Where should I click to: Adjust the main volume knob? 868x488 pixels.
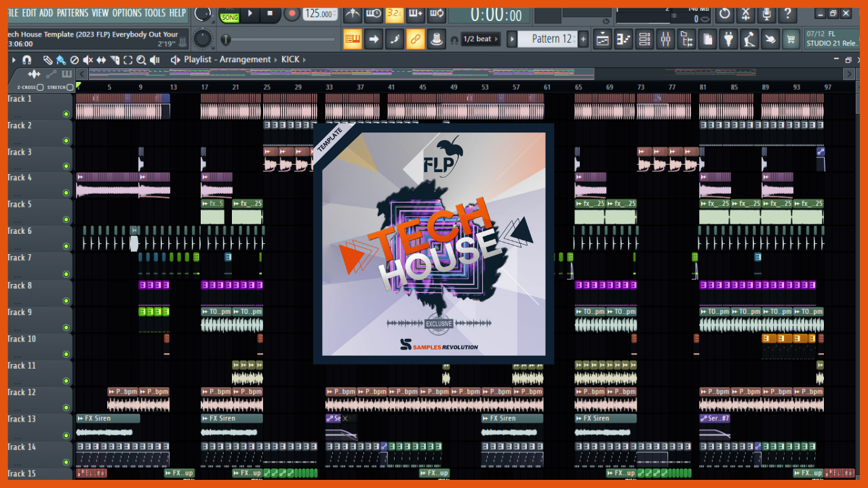coord(202,13)
